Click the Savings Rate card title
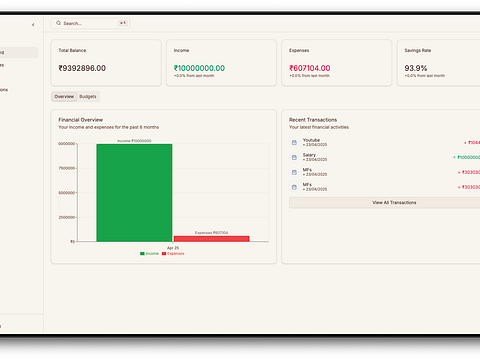480x360 pixels. pyautogui.click(x=418, y=50)
